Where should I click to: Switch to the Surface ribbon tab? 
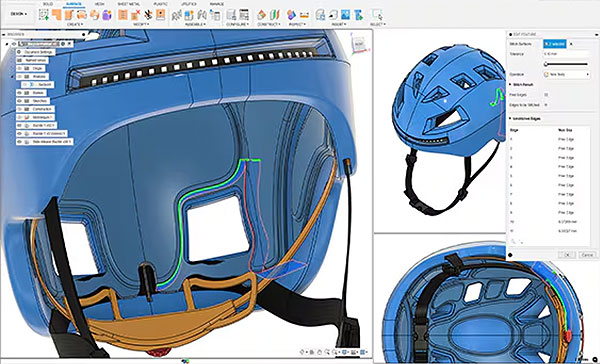tap(73, 4)
